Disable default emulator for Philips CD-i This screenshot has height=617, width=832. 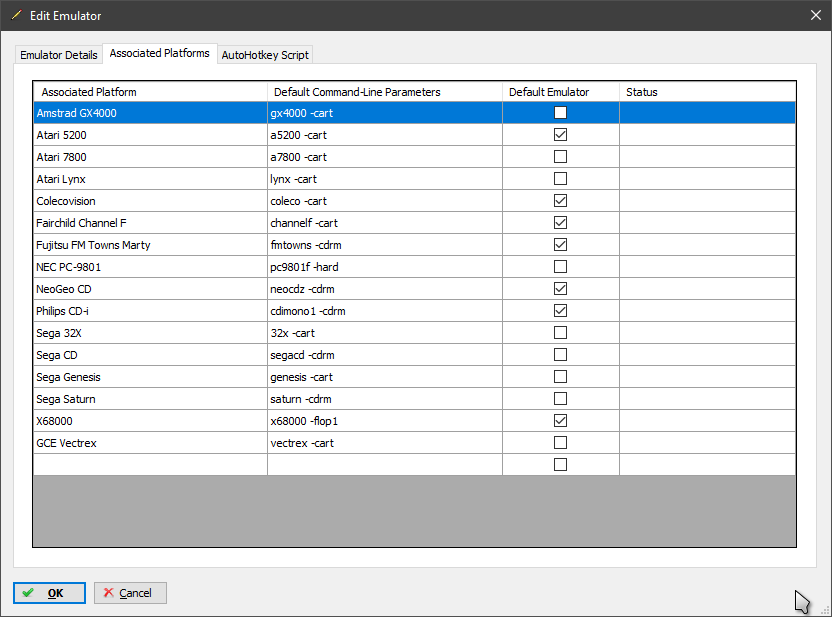(560, 311)
